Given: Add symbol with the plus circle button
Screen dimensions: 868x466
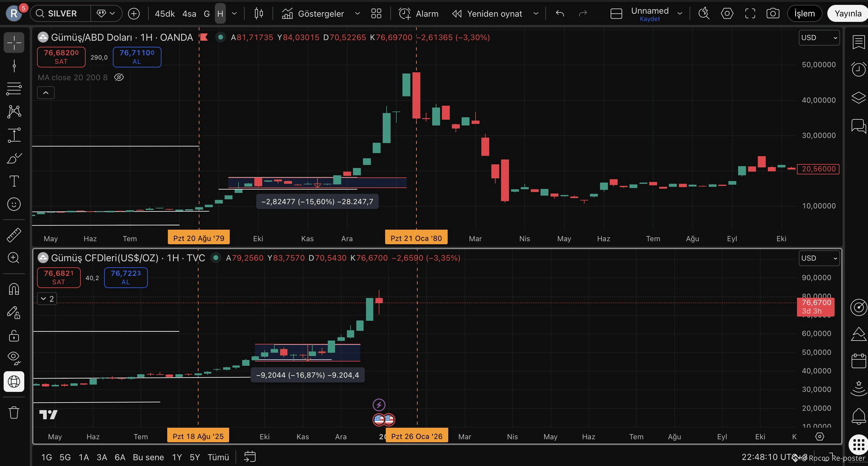Looking at the screenshot, I should coord(134,13).
